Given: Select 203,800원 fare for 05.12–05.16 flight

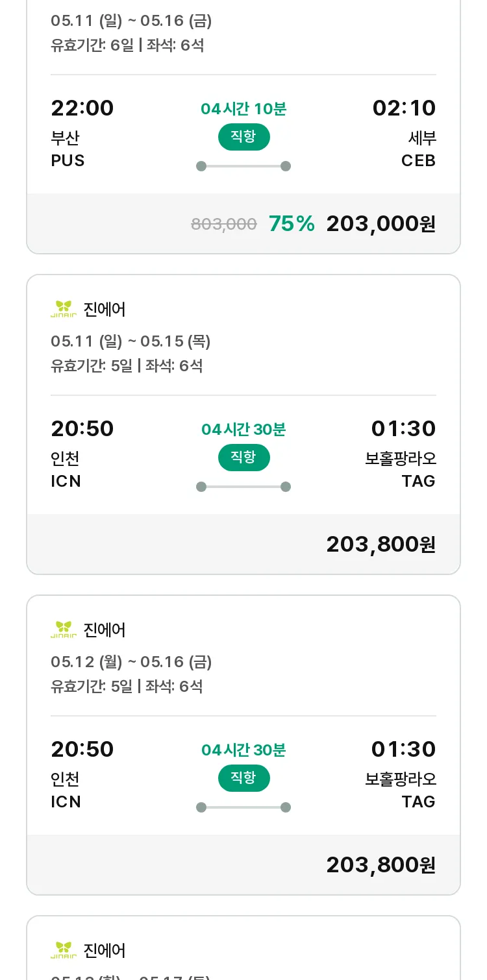Looking at the screenshot, I should tap(381, 865).
